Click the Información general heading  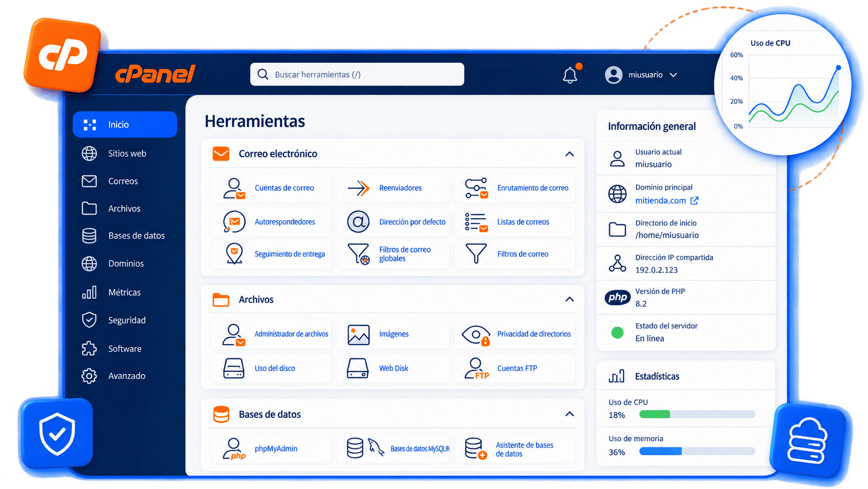[652, 126]
